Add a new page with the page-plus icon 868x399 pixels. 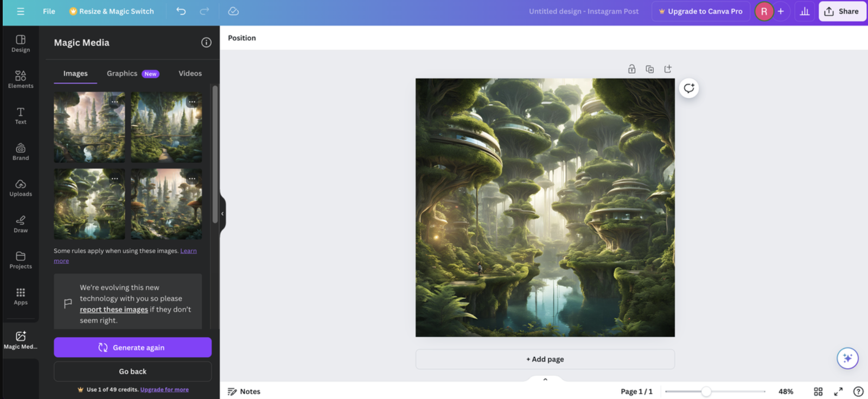pos(668,69)
